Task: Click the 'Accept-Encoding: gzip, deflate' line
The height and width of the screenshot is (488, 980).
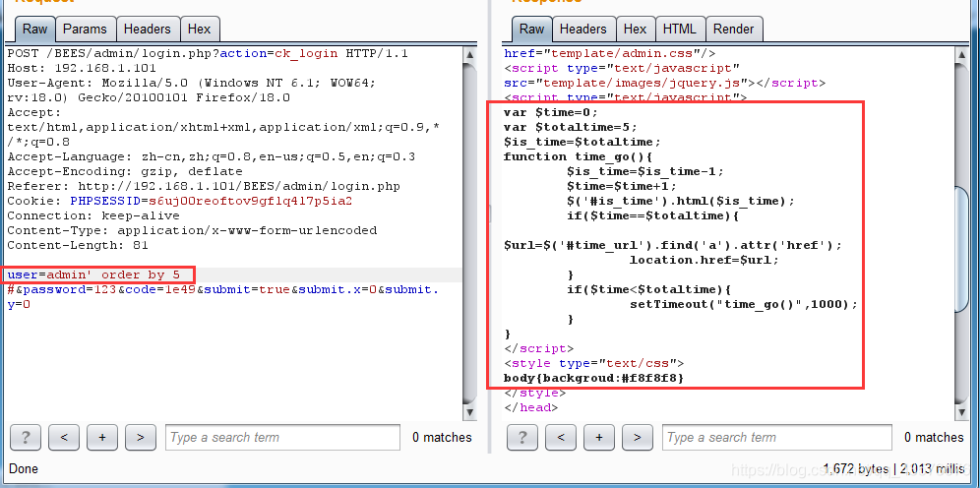Action: click(x=125, y=171)
